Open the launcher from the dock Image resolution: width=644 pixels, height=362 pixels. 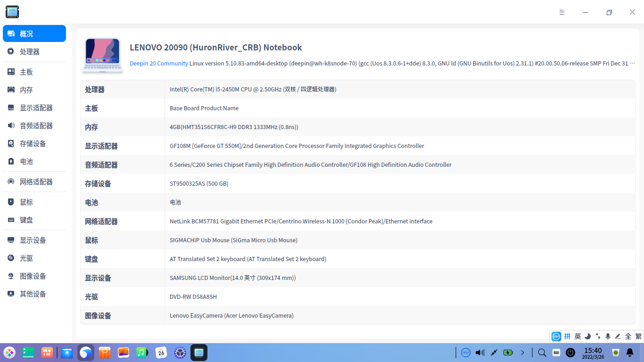pos(9,353)
